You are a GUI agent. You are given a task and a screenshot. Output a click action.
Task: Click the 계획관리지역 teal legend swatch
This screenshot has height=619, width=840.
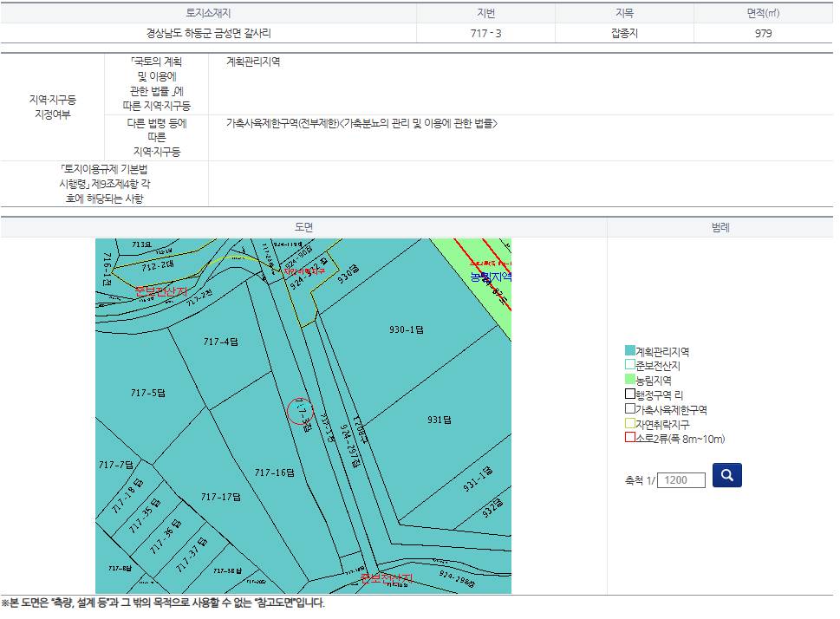pos(630,350)
